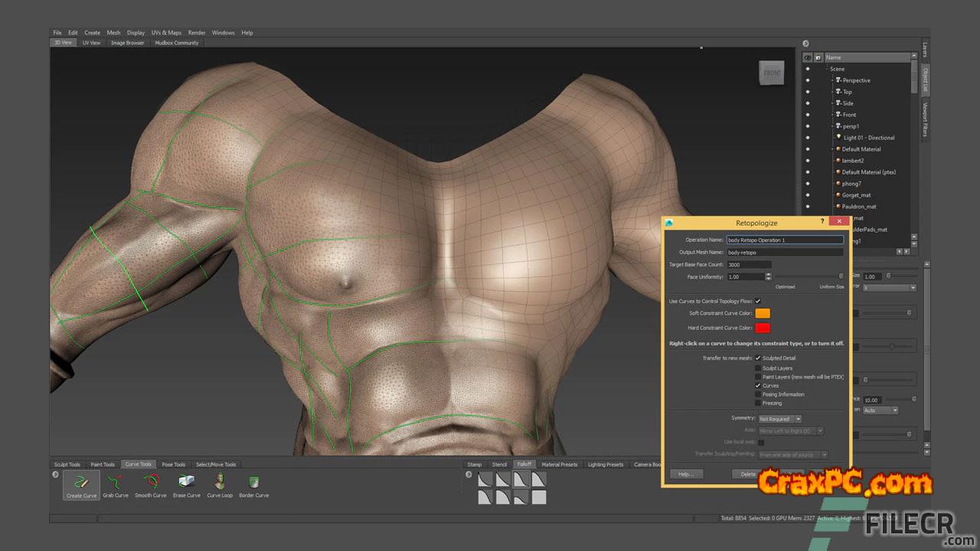Screen dimensions: 980x551
Task: Open the Auto dropdown in properties panel
Action: pos(879,410)
